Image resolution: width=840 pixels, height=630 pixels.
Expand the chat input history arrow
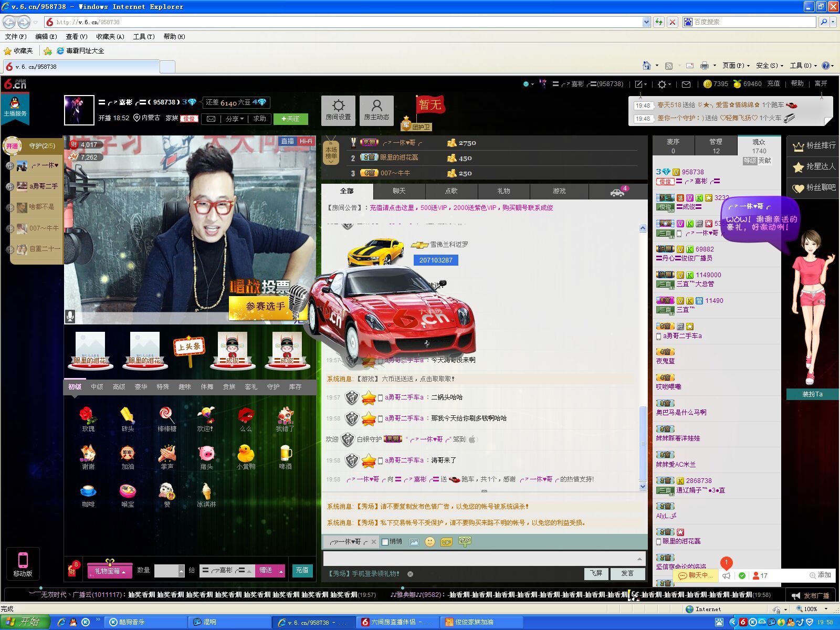click(639, 559)
